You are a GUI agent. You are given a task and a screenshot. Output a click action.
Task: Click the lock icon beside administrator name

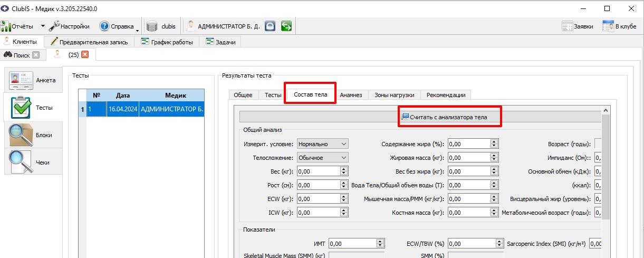[270, 26]
